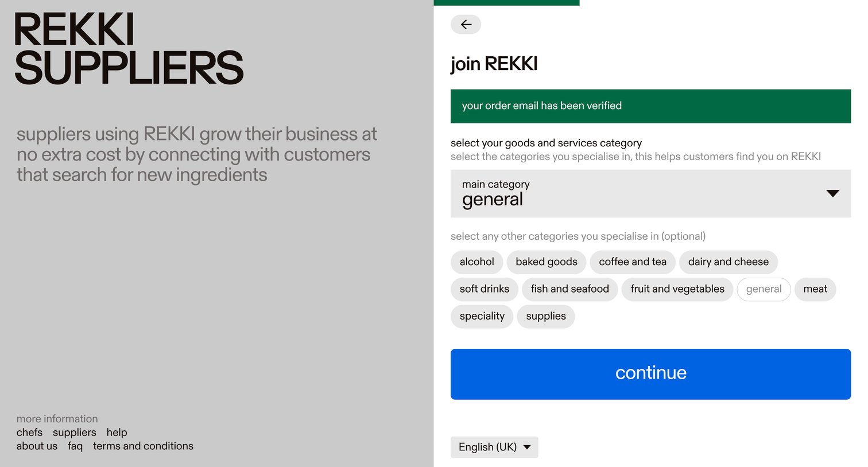Open the faq link
868x467 pixels.
[75, 446]
